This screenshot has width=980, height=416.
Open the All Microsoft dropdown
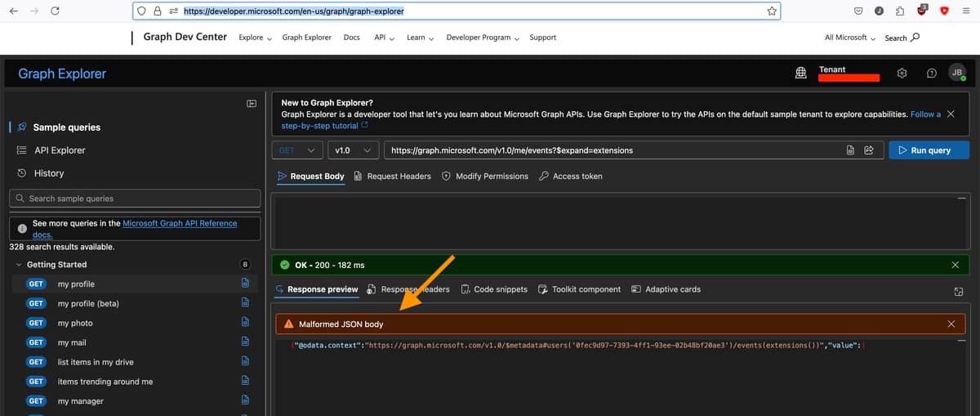pyautogui.click(x=849, y=38)
